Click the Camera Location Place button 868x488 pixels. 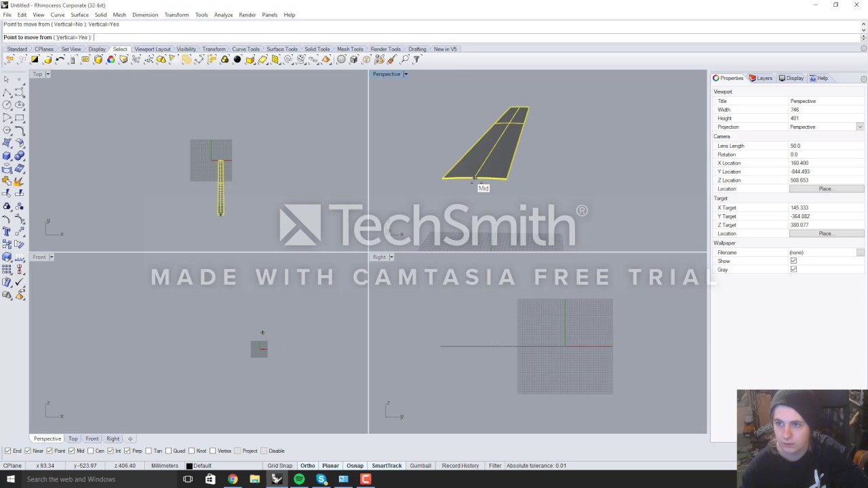click(826, 189)
